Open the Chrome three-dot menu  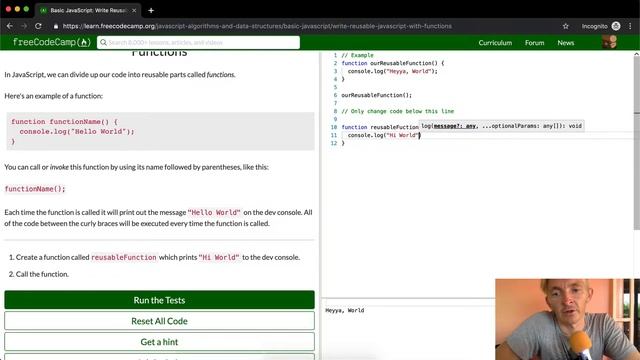click(631, 26)
